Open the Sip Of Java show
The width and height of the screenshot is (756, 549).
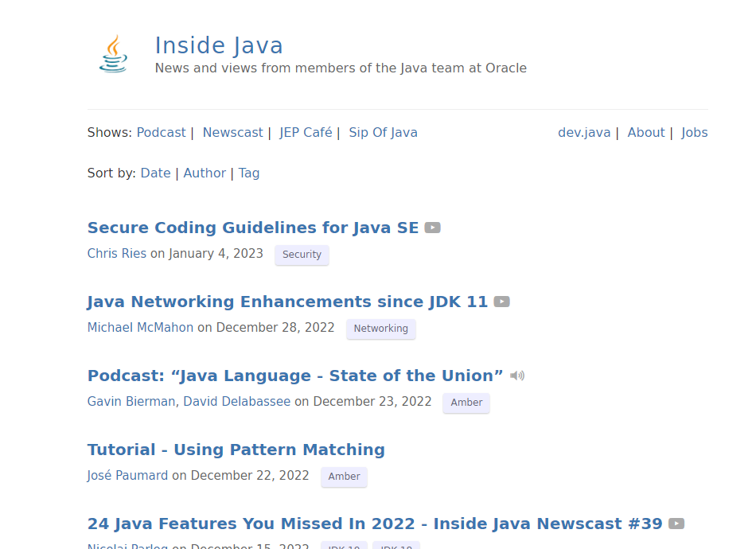pos(384,133)
